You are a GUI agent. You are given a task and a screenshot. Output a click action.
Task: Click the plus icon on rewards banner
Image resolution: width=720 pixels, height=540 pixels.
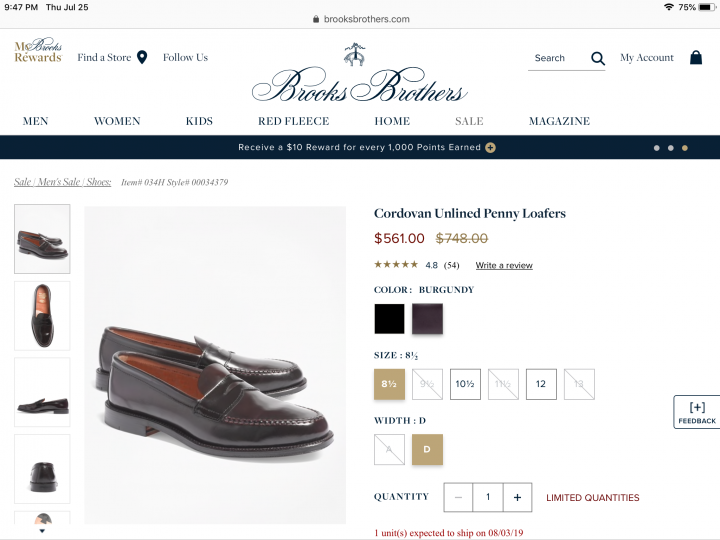pos(490,147)
